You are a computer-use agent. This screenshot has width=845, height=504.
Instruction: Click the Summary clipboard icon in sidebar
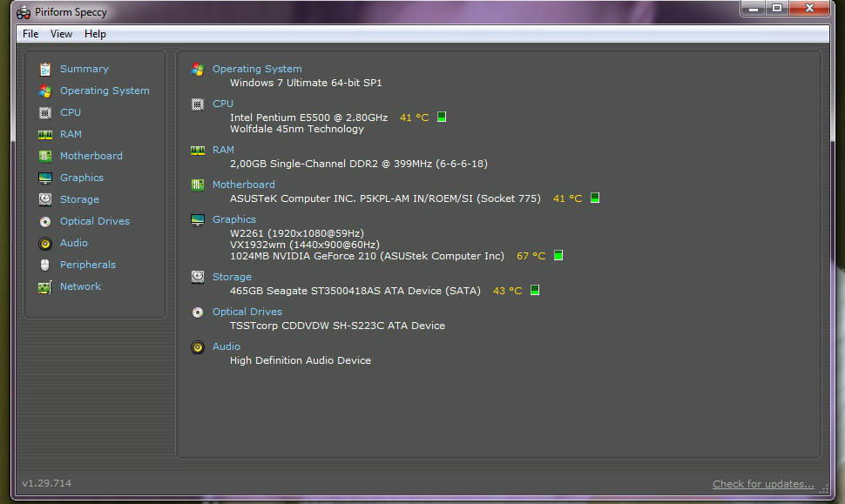tap(45, 70)
